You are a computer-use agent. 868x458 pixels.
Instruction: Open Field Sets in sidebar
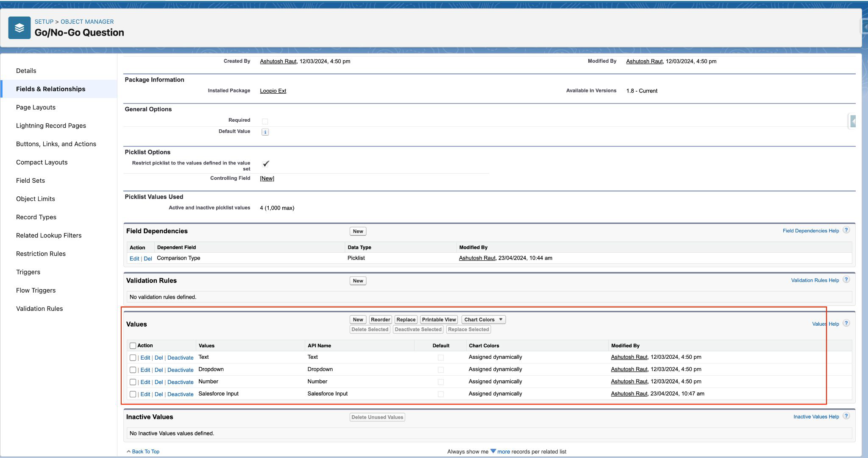[x=31, y=180]
